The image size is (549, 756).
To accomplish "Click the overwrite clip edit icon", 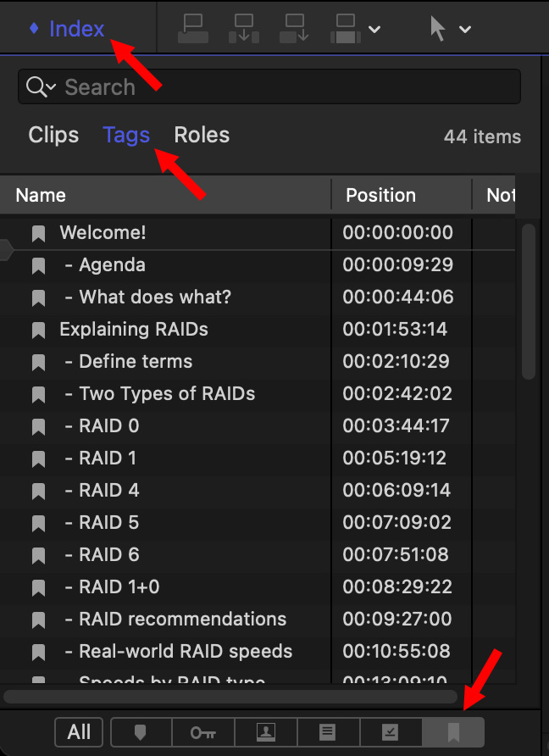I will point(345,29).
